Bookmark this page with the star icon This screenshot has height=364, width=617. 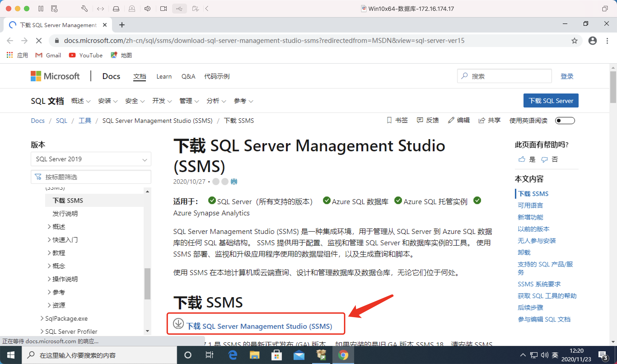click(574, 40)
